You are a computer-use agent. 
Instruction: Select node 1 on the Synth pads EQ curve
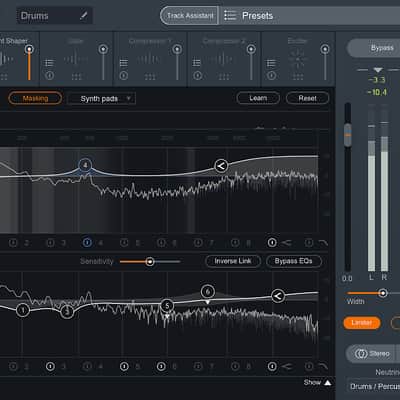[23, 310]
